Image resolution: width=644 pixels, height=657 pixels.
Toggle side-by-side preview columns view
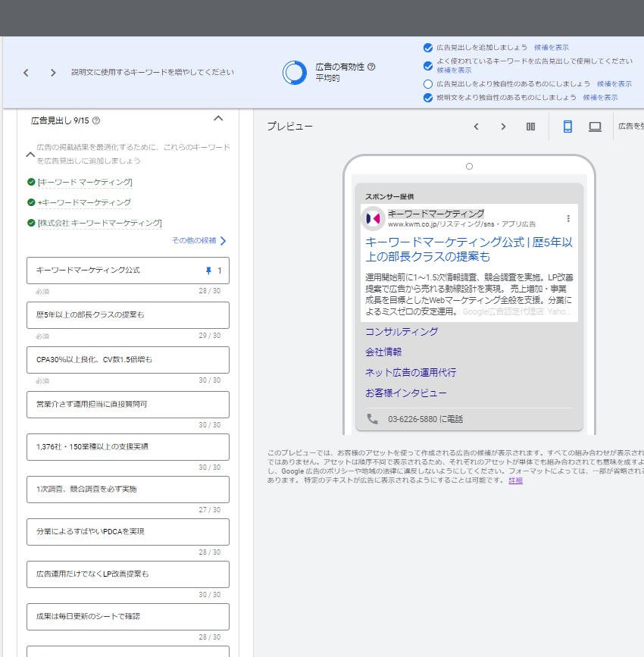tap(530, 127)
